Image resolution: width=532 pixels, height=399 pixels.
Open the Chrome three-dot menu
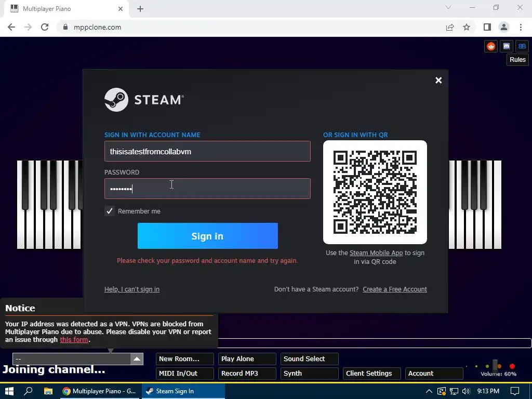pyautogui.click(x=521, y=27)
